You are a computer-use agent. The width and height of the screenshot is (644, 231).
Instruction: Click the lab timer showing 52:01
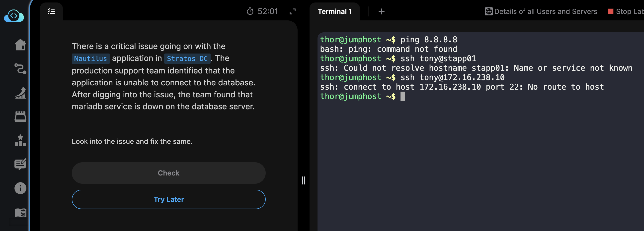click(x=262, y=11)
